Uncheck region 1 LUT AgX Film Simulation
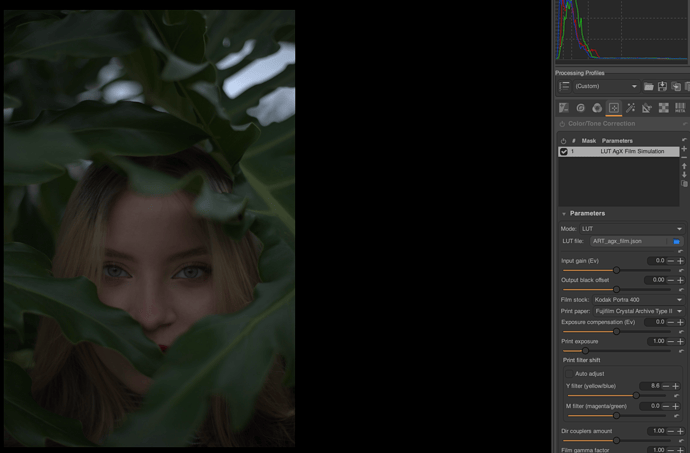The width and height of the screenshot is (690, 453). click(564, 151)
